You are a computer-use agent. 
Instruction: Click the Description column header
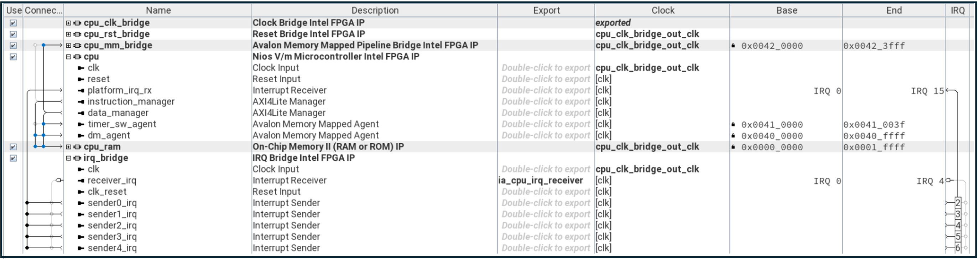tap(375, 10)
